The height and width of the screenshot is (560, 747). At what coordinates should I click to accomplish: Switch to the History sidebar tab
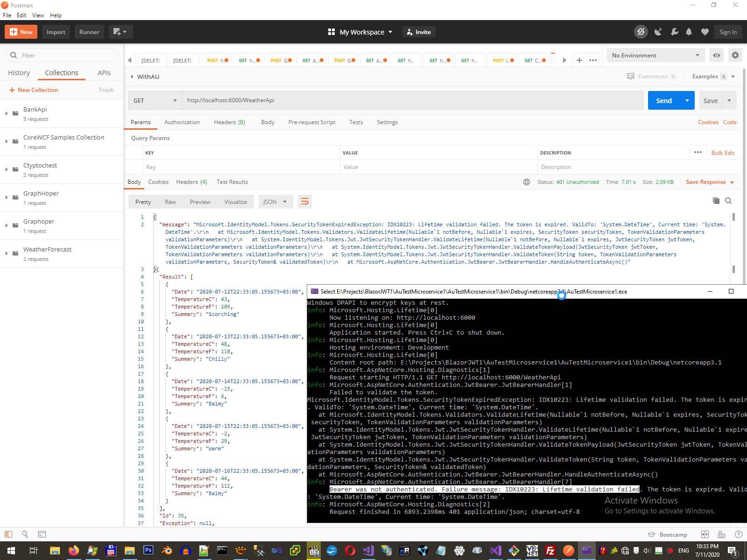(19, 73)
